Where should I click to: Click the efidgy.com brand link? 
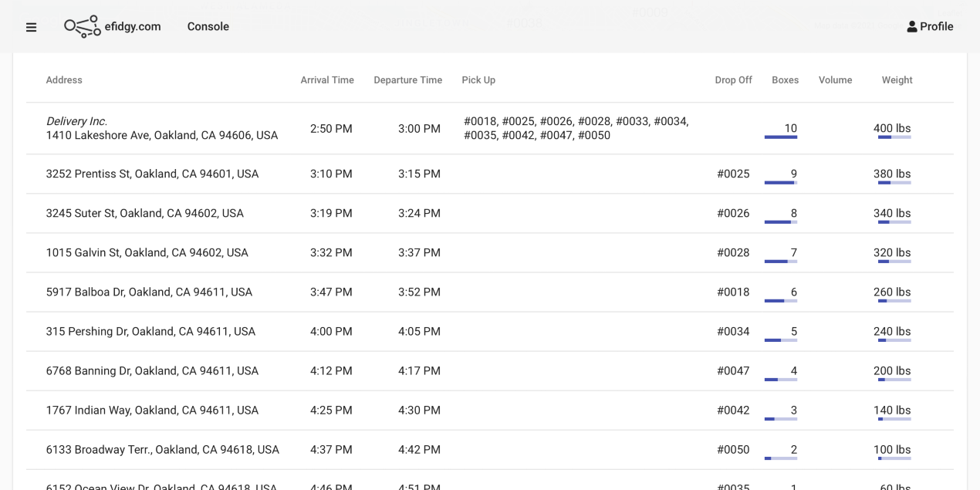click(133, 27)
